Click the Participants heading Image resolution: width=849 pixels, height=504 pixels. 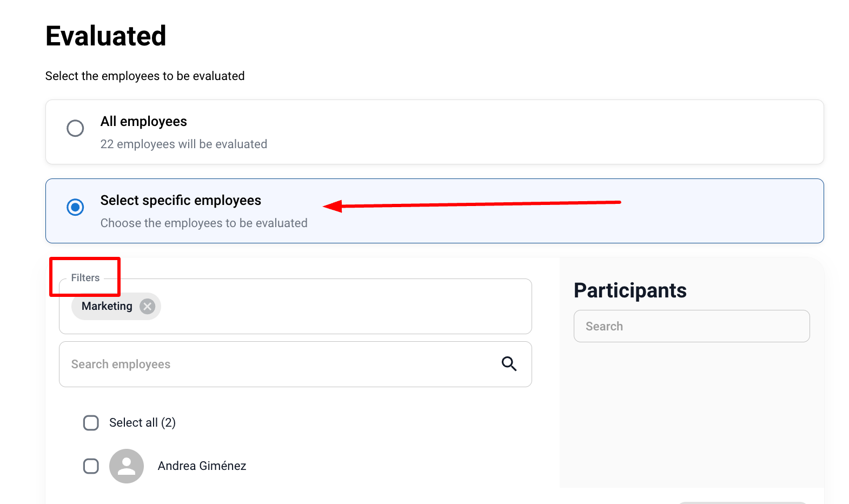(x=630, y=291)
